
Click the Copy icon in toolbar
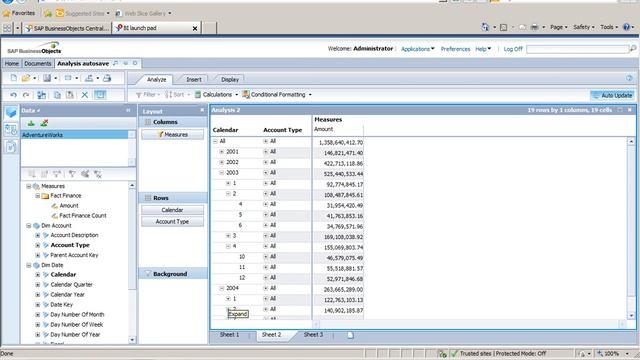57,95
